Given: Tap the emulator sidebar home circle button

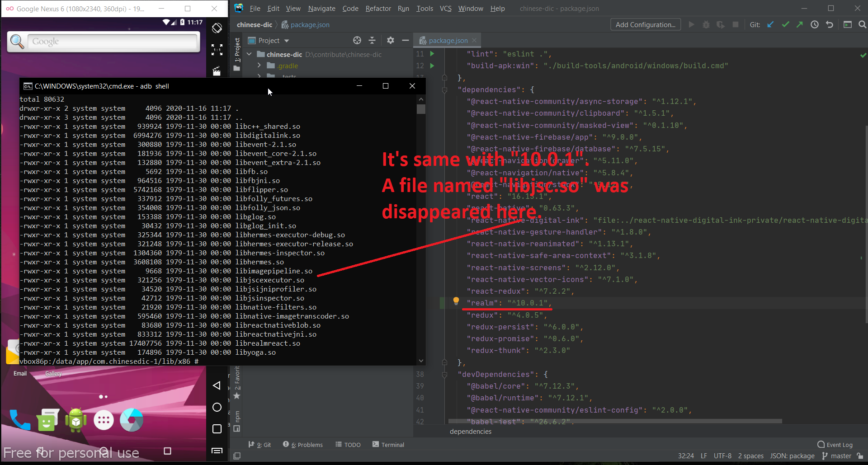Looking at the screenshot, I should tap(217, 407).
